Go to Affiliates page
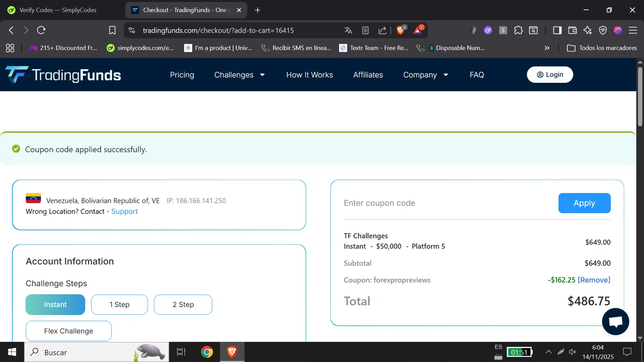 pyautogui.click(x=368, y=75)
